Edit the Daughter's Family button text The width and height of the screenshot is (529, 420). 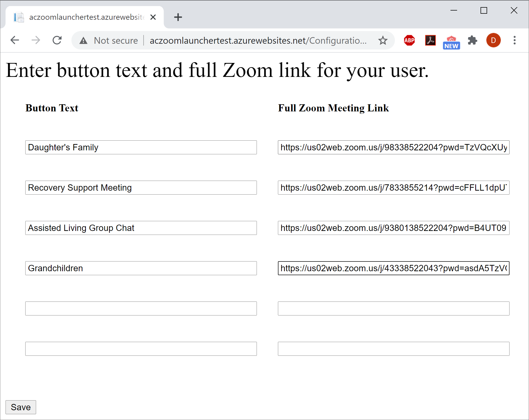[141, 147]
